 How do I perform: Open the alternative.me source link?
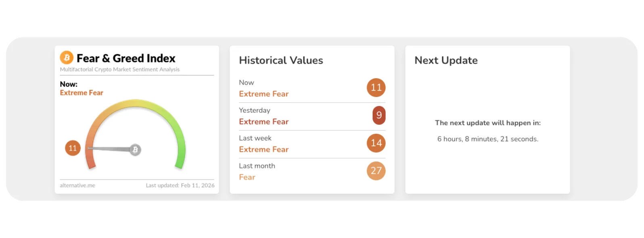tap(77, 185)
